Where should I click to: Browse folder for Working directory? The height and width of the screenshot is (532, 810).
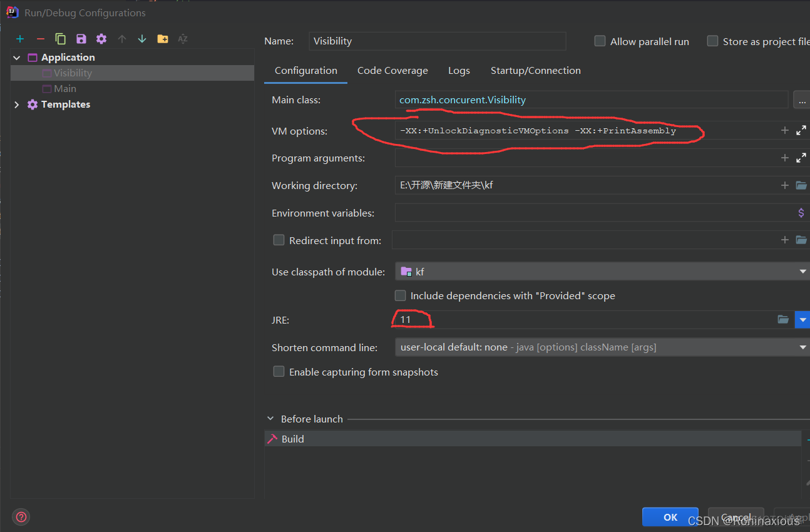tap(801, 185)
